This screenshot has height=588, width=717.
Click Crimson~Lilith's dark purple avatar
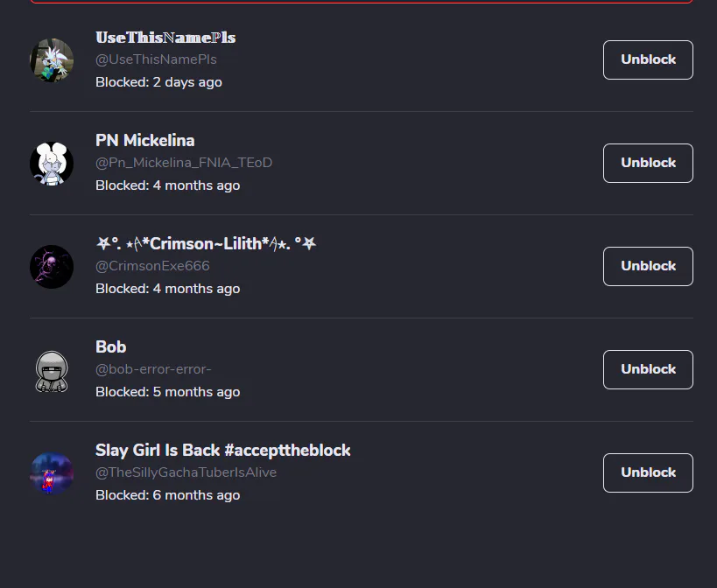tap(52, 267)
